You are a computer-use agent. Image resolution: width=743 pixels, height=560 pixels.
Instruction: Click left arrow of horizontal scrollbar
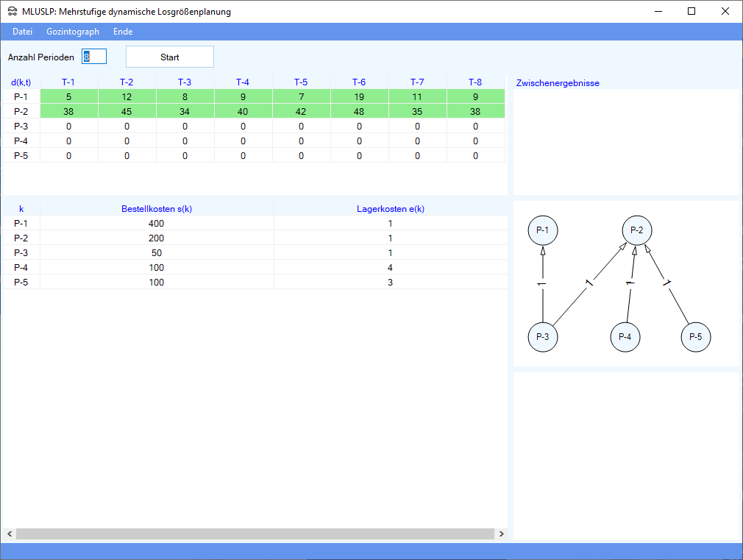(10, 534)
